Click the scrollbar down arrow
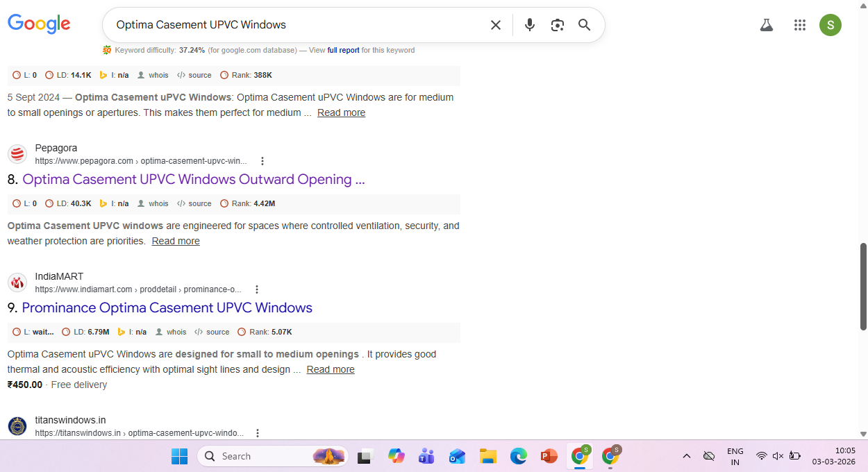 [x=863, y=434]
